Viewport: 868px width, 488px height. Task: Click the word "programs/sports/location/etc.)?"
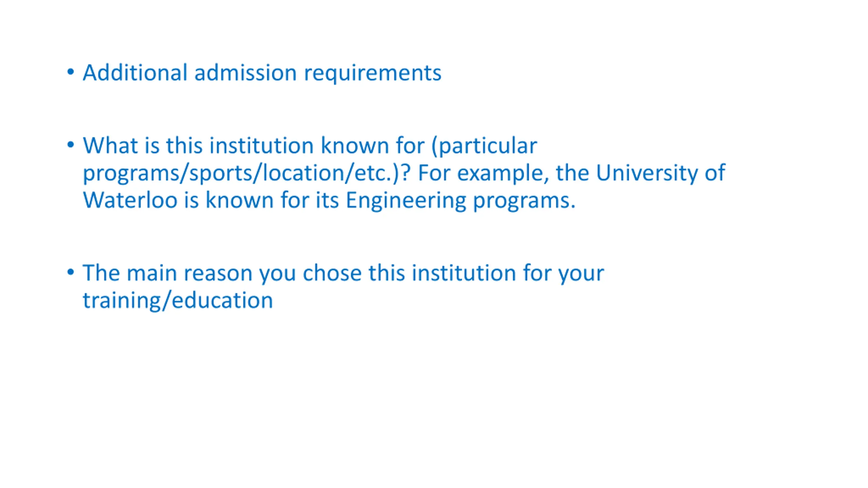coord(246,173)
